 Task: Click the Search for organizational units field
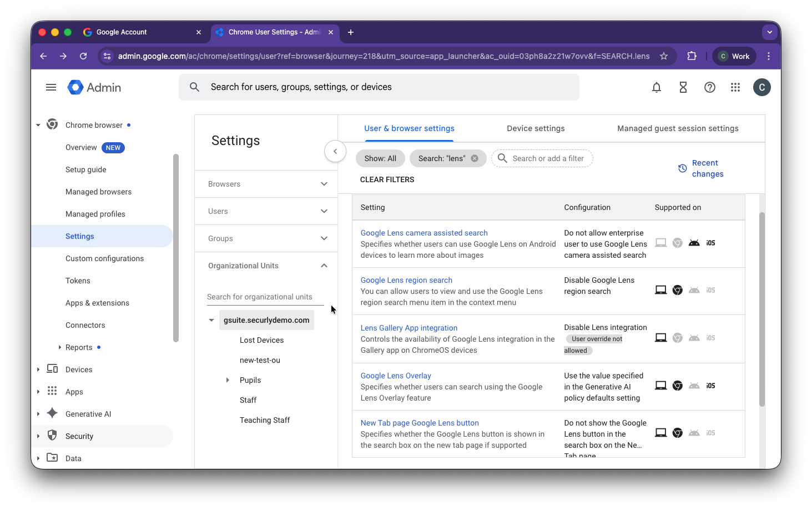265,297
